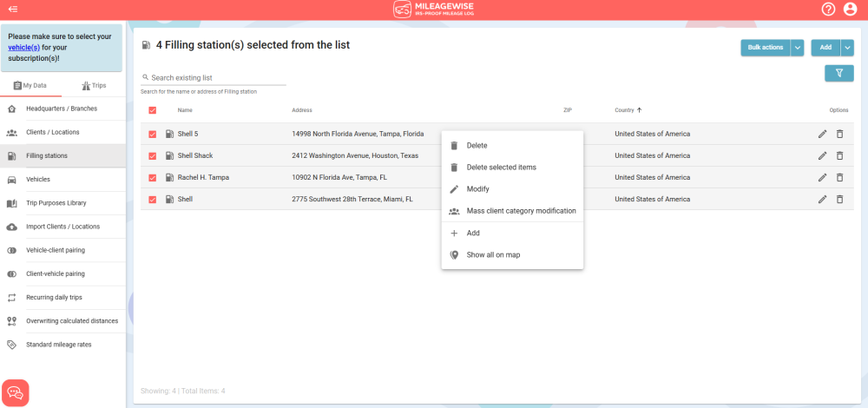Click the Search existing list field
The width and height of the screenshot is (868, 408).
click(217, 77)
